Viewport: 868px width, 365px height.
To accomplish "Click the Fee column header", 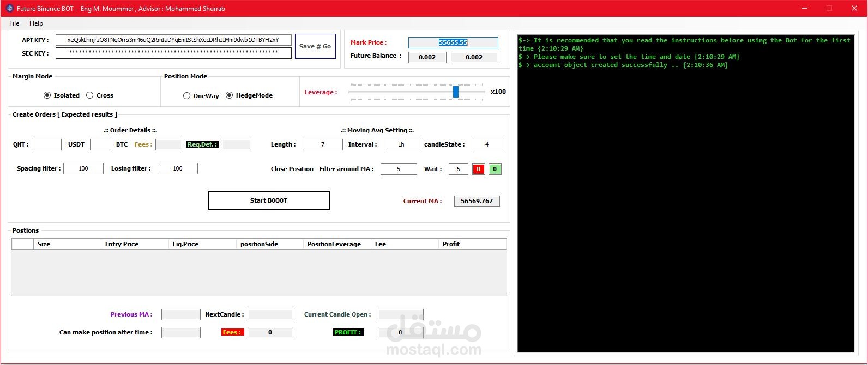I will [405, 244].
